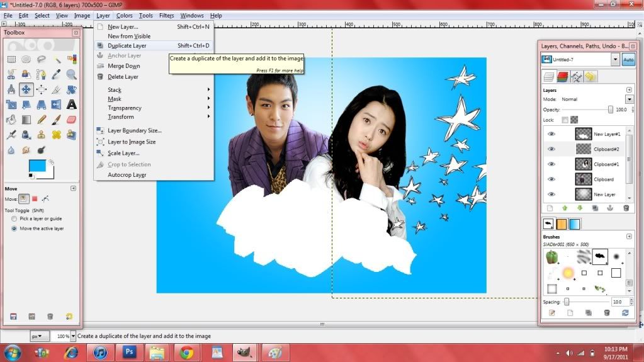The height and width of the screenshot is (362, 644).
Task: Select the Heal tool
Action: (56, 134)
